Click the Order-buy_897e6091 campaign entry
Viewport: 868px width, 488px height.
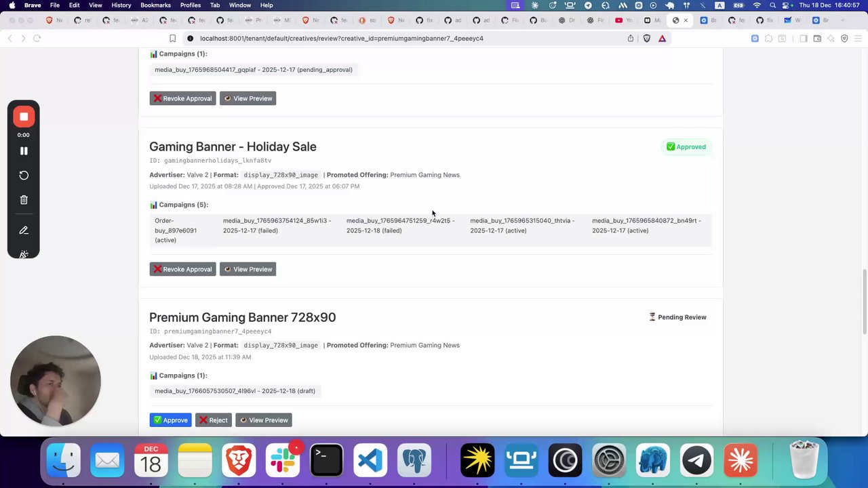176,230
